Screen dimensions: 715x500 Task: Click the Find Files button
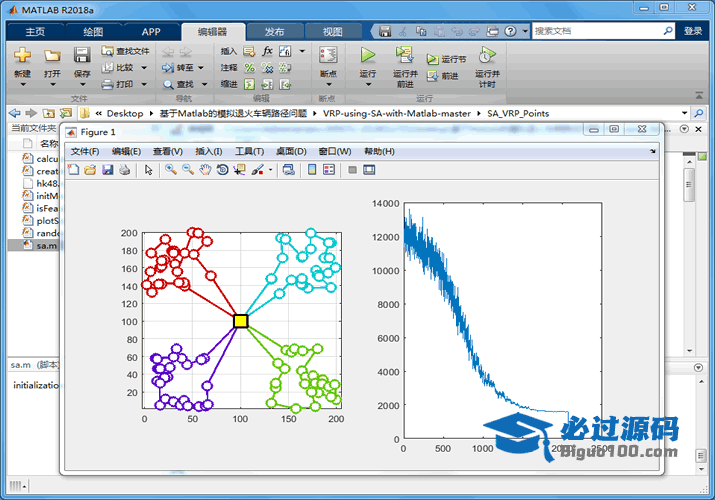(x=126, y=51)
